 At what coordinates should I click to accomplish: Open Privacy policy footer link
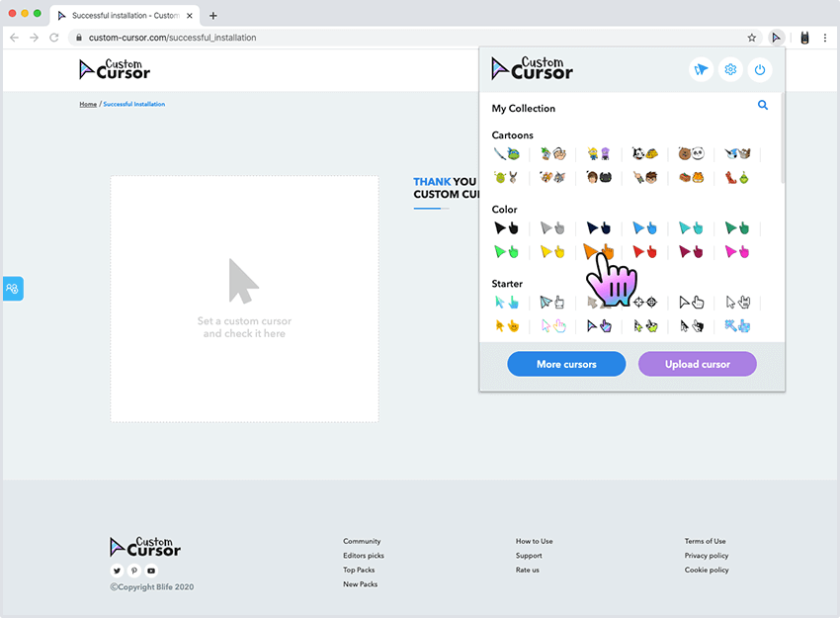707,556
